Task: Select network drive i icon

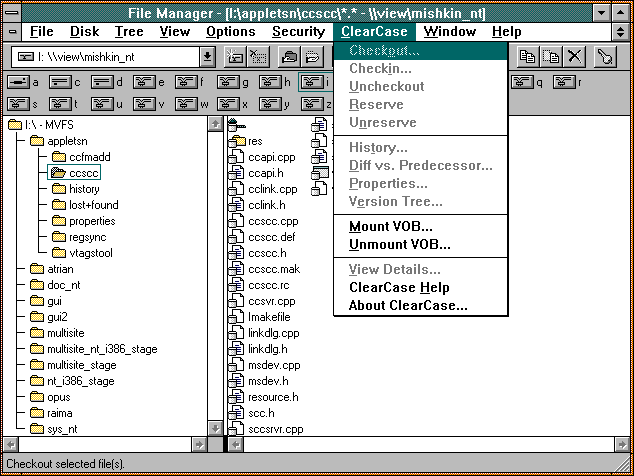Action: (x=315, y=83)
